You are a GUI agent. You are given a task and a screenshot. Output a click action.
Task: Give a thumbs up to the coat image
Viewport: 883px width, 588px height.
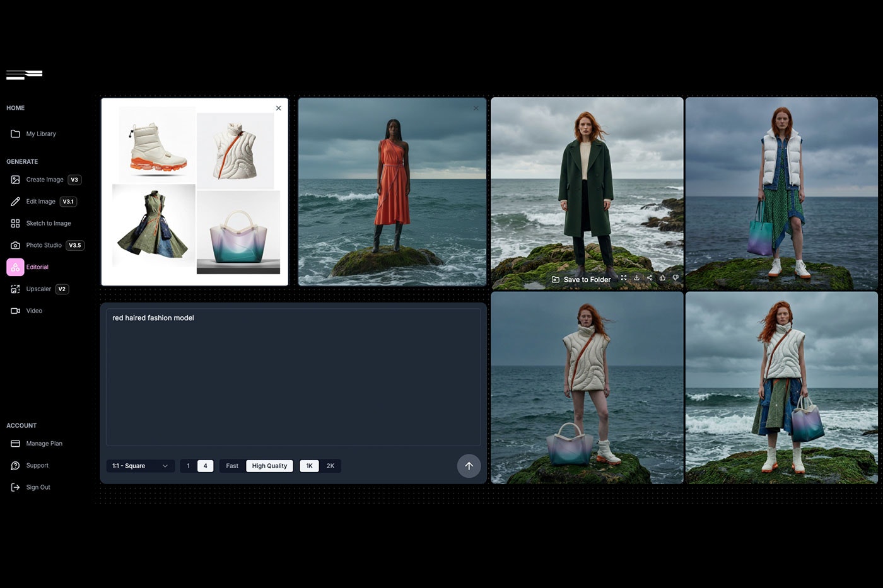coord(662,277)
